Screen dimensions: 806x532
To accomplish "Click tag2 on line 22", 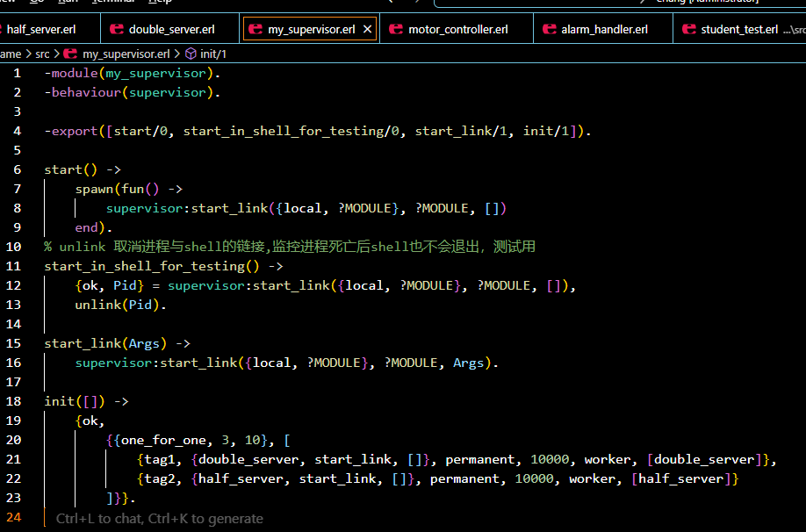I will coord(160,479).
